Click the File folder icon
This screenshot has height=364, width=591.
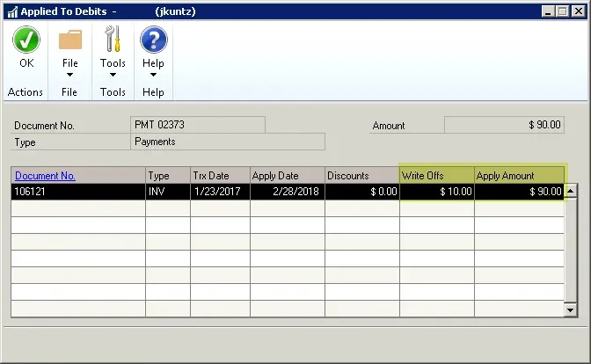coord(69,40)
